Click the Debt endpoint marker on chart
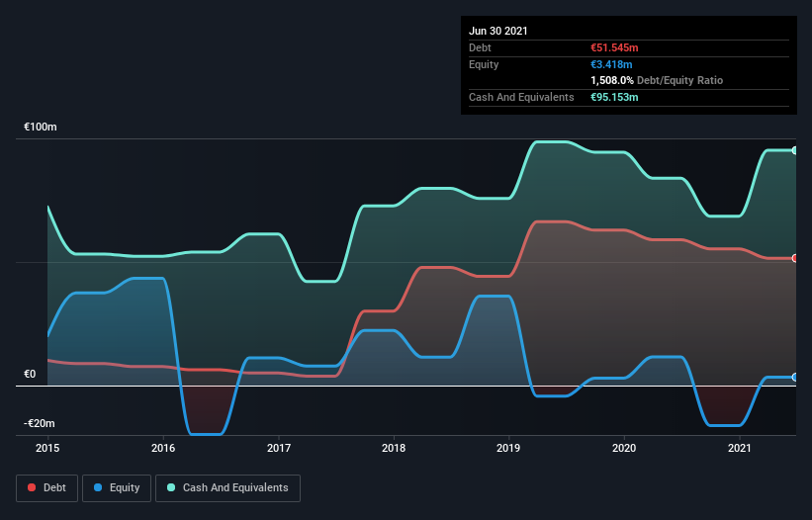Screen dimensions: 812x520 (795, 258)
